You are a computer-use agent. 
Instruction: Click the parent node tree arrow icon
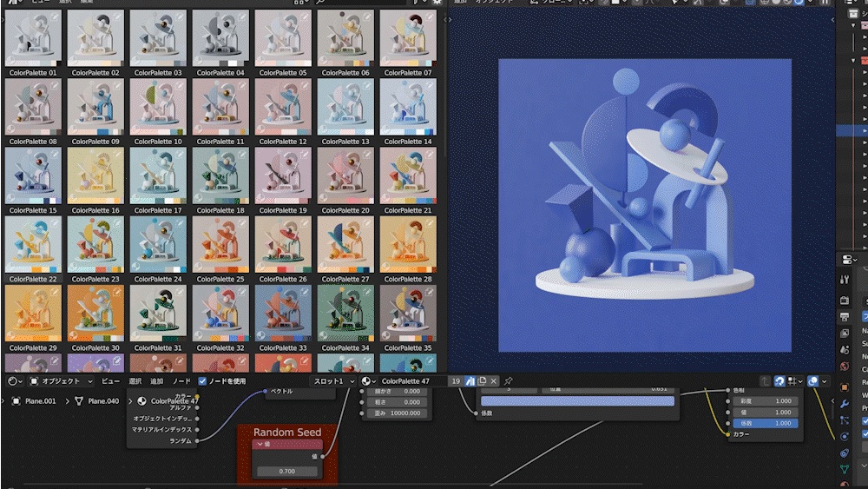(x=765, y=381)
